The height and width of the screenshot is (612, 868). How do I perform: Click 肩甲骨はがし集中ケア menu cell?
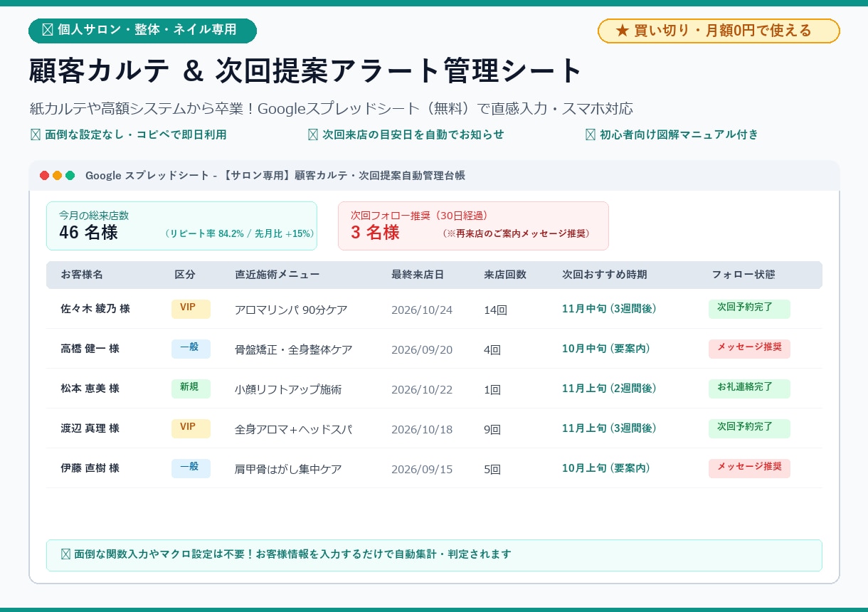(288, 470)
